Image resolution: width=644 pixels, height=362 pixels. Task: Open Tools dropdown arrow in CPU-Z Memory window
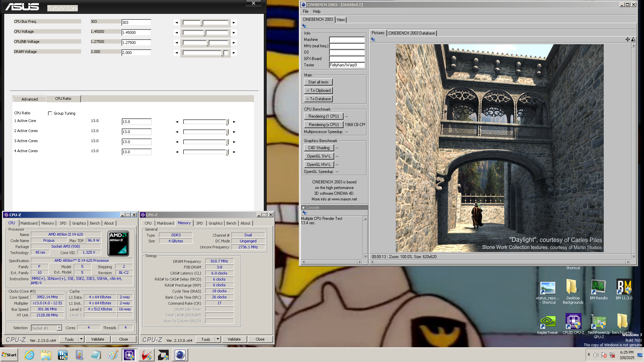pos(218,339)
